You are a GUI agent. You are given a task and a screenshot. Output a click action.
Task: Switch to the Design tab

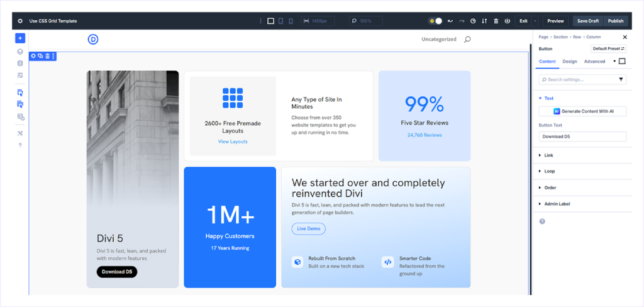coord(570,62)
